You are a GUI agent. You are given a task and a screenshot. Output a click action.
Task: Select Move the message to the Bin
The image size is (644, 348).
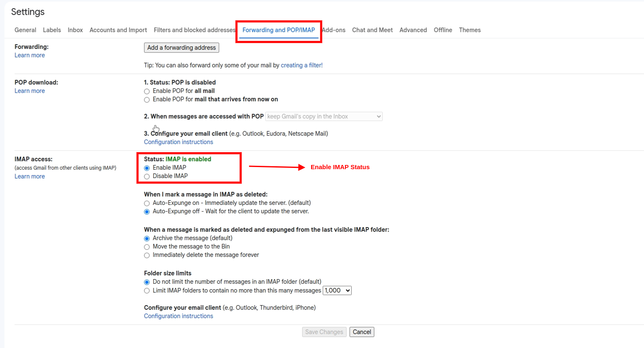(147, 247)
